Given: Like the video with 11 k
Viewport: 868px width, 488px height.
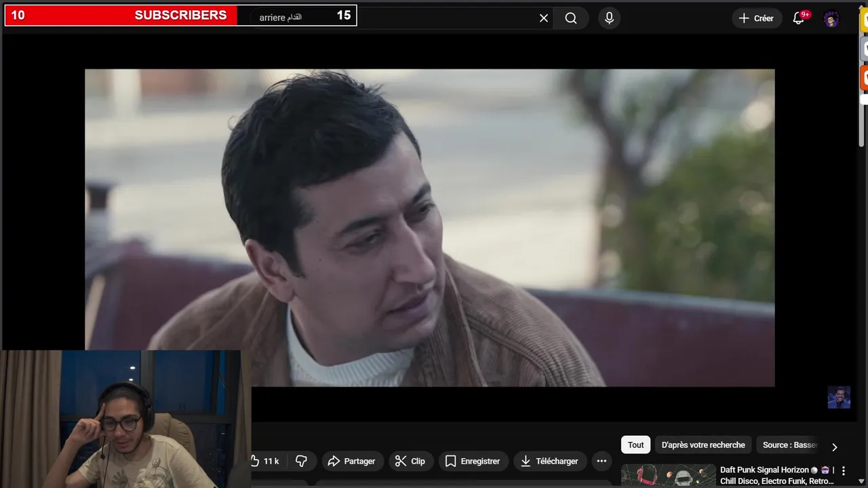Looking at the screenshot, I should point(266,461).
